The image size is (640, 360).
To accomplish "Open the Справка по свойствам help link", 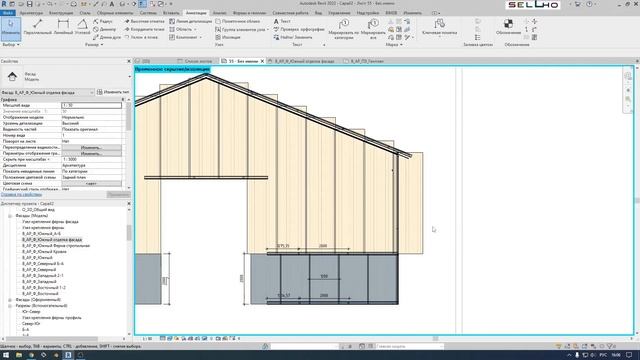I will (21, 195).
